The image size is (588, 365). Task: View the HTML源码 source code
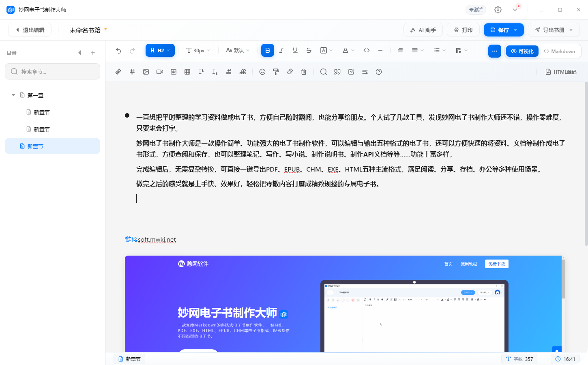[561, 72]
